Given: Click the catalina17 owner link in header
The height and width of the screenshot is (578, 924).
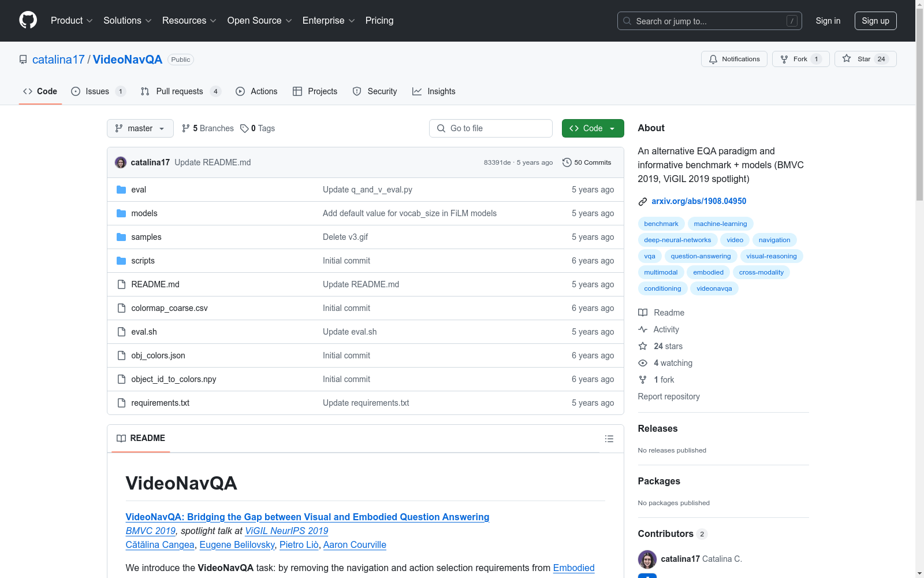Looking at the screenshot, I should pyautogui.click(x=58, y=60).
